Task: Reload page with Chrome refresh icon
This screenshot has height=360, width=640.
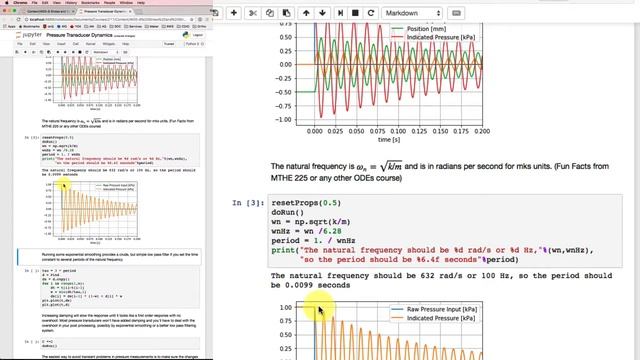Action: tap(18, 19)
